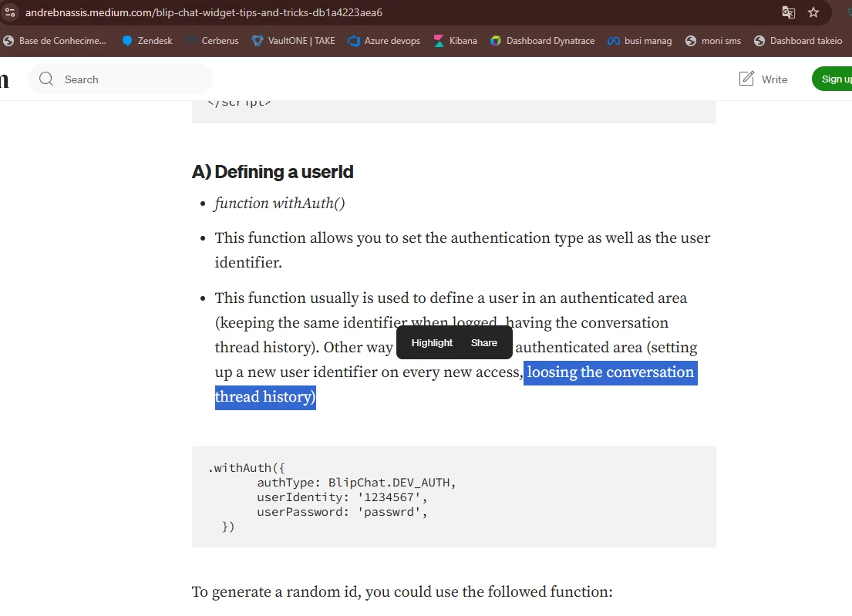Open the busi manag bookmark
Viewport: 852px width, 616px height.
(639, 41)
